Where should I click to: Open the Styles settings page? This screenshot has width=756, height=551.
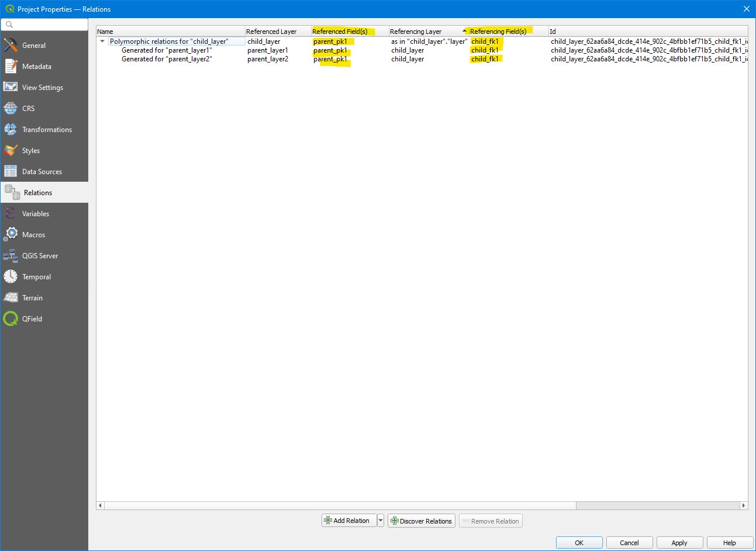click(x=30, y=150)
